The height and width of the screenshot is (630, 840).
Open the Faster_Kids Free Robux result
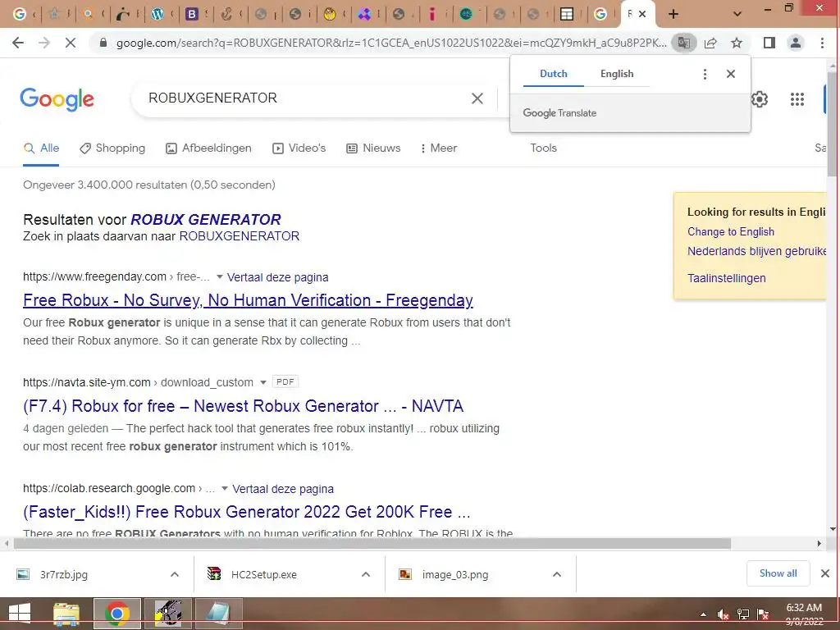click(x=246, y=512)
